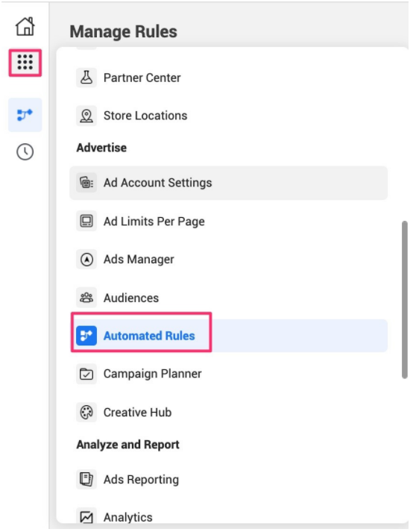The image size is (413, 532).
Task: Click the Store Locations pin icon
Action: (x=86, y=116)
